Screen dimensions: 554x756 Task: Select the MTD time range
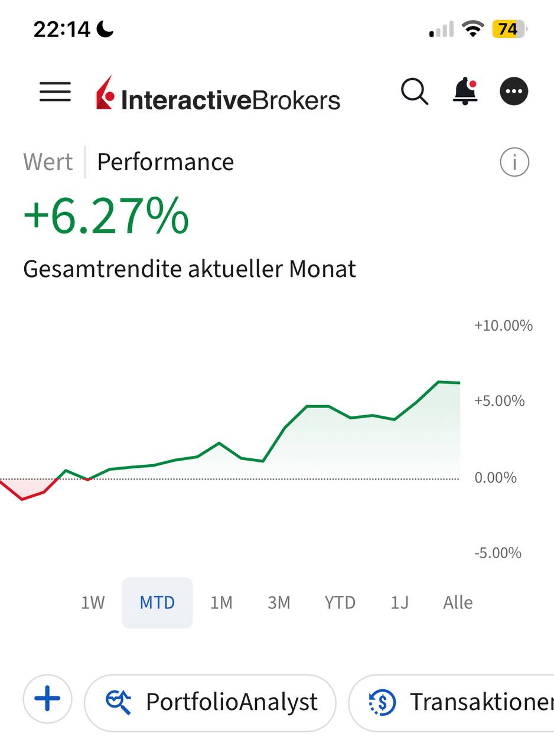157,602
